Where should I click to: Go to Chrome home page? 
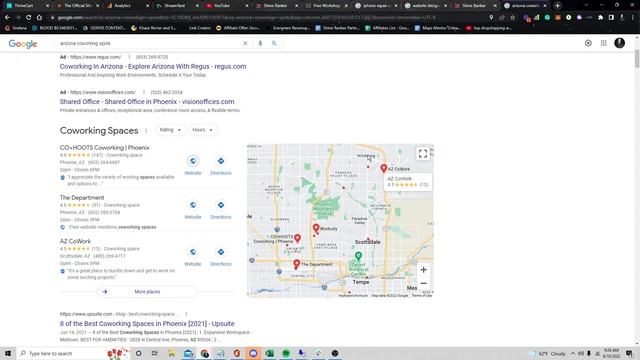point(39,18)
